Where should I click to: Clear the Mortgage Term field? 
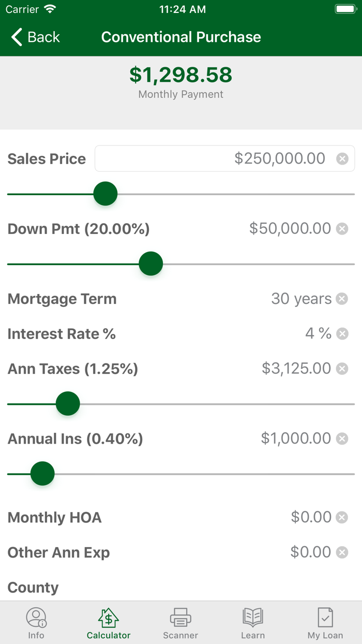pyautogui.click(x=342, y=299)
